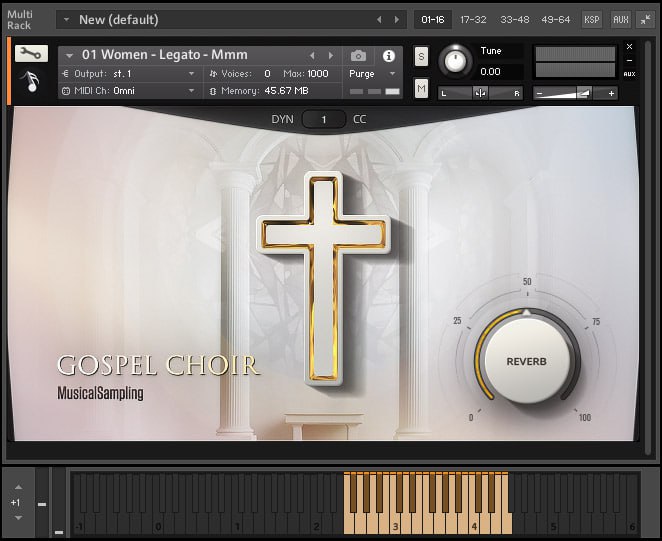Click the volume minus icon

pos(539,93)
